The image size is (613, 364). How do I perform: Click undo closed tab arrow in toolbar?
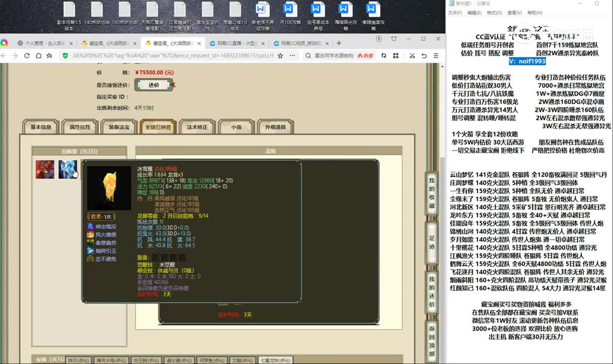[424, 56]
